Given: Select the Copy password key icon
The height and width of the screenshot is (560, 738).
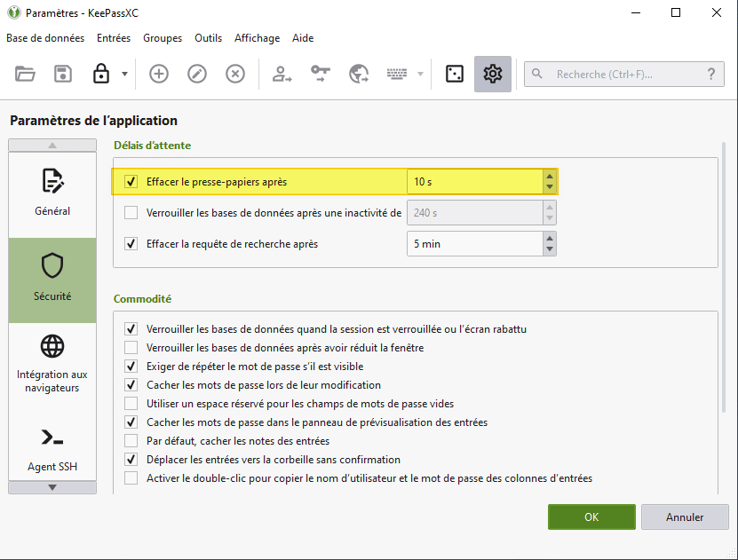Looking at the screenshot, I should (x=320, y=74).
